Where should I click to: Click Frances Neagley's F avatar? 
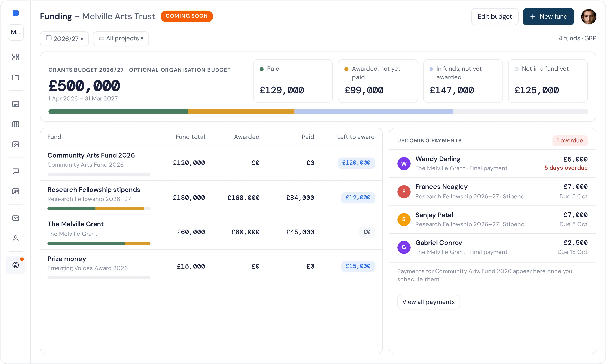(404, 192)
